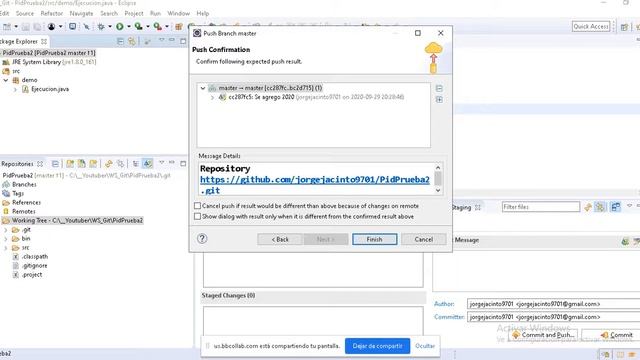
Task: Click Cancel in Push Branch dialog
Action: click(x=424, y=239)
